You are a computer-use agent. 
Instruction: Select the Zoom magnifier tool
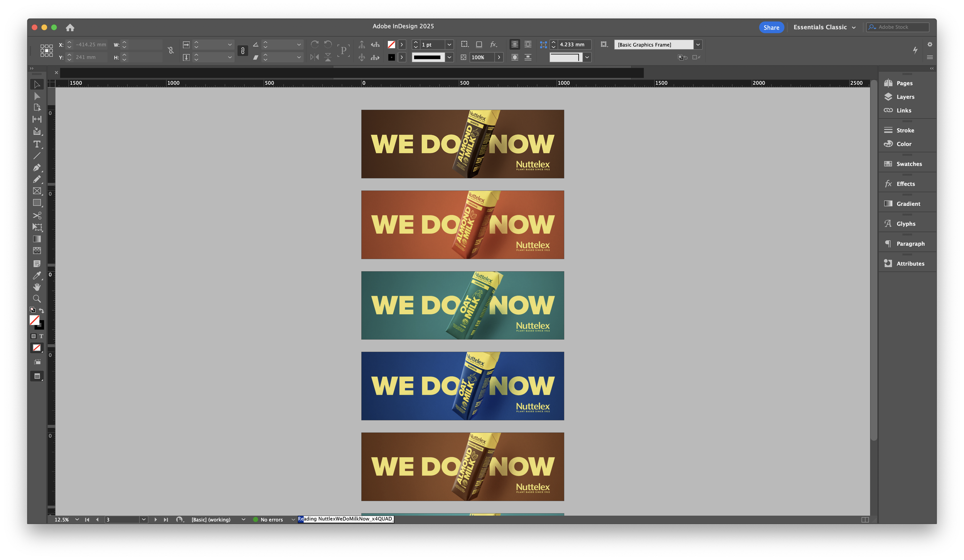(x=37, y=299)
